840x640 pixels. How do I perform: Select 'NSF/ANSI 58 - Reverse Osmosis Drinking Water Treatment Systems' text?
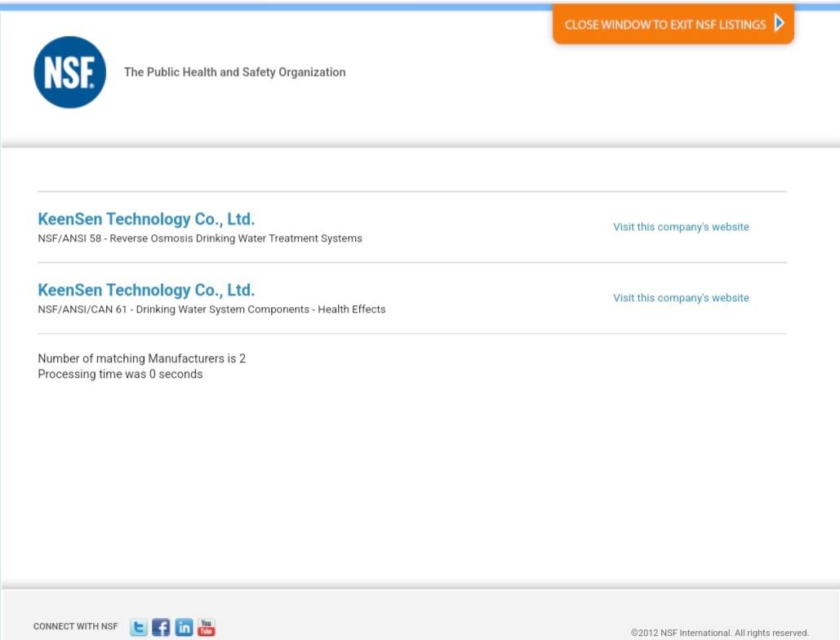tap(200, 238)
